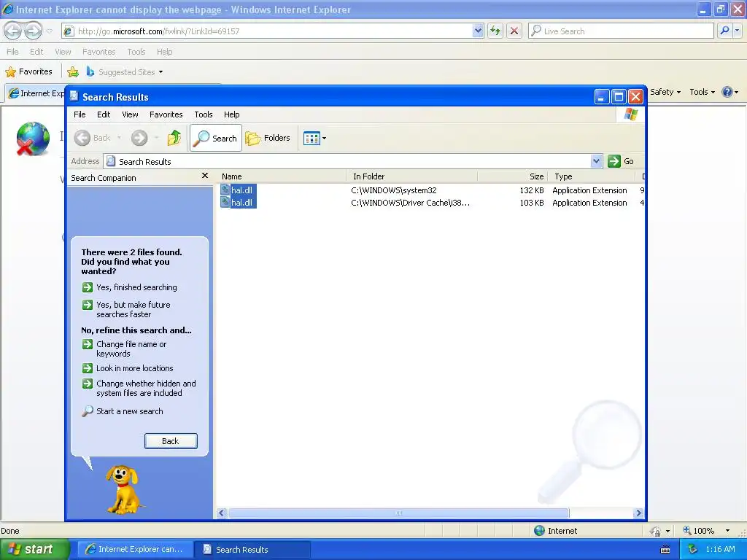The width and height of the screenshot is (747, 560).
Task: Toggle the Search pane button
Action: pos(216,138)
